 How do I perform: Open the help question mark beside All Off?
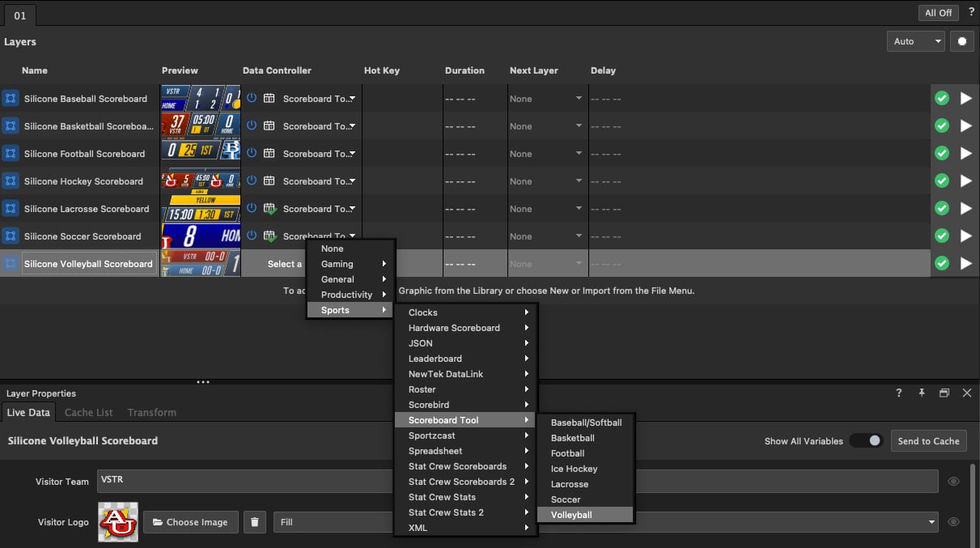point(971,12)
